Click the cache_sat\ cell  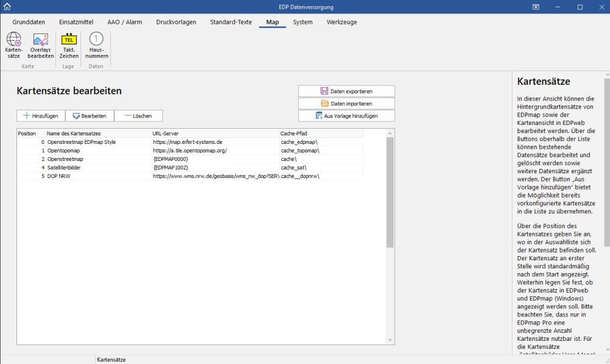pos(321,168)
